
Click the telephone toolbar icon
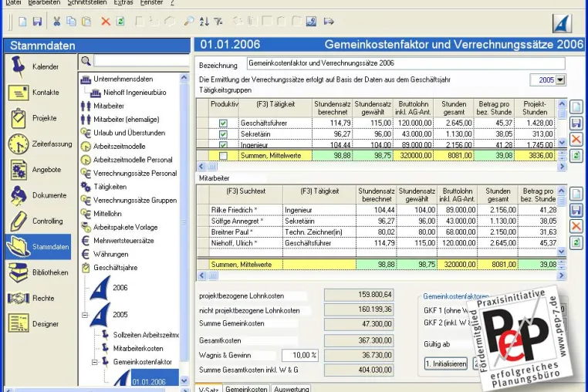tap(311, 22)
